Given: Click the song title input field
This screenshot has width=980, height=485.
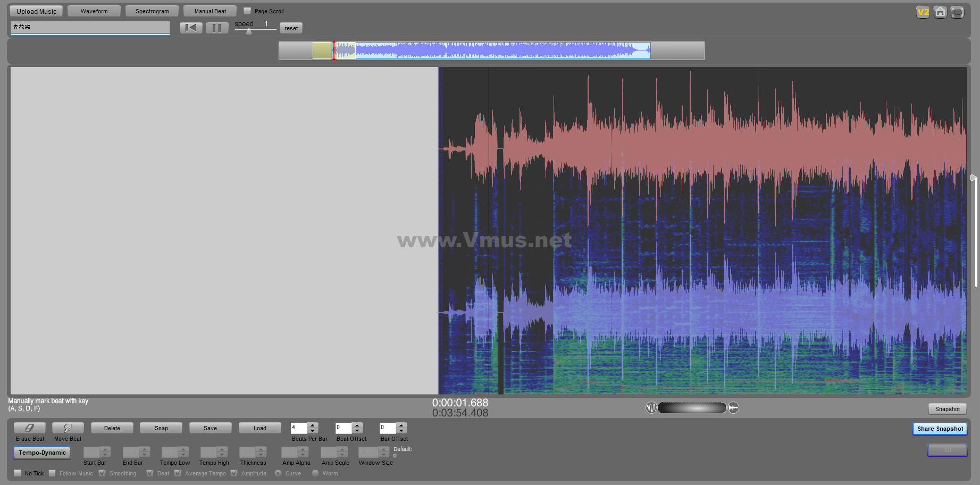Looking at the screenshot, I should [90, 27].
